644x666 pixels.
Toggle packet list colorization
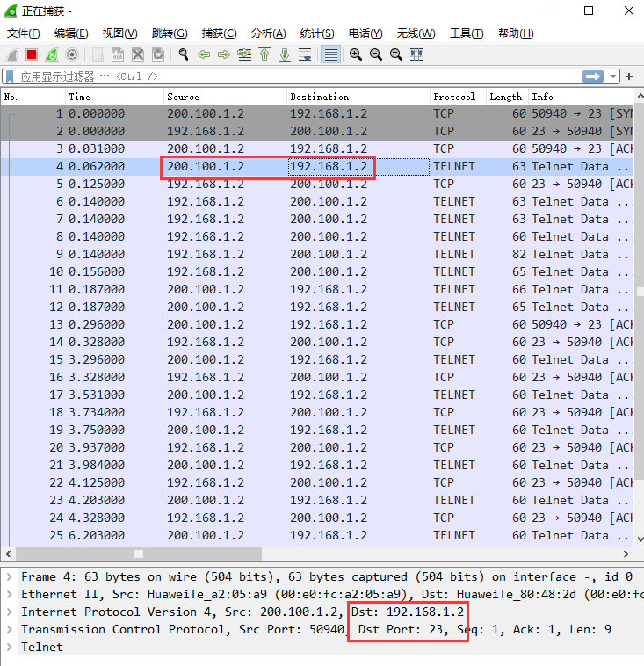click(330, 54)
